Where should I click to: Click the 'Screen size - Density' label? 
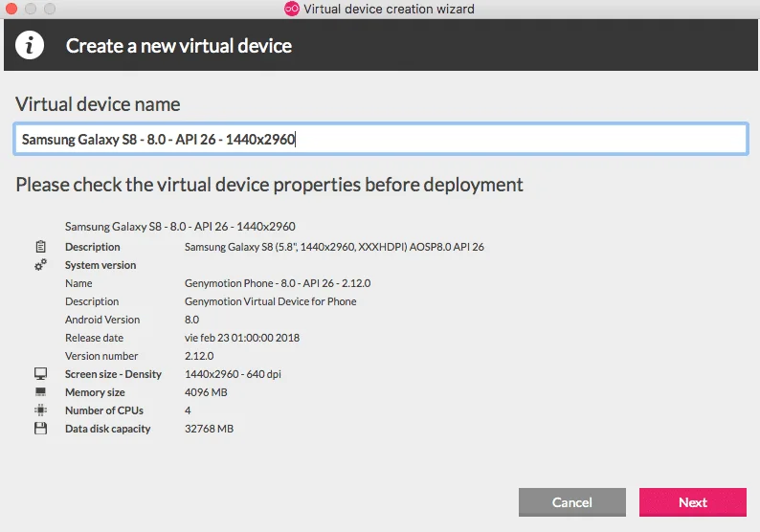[x=113, y=374]
